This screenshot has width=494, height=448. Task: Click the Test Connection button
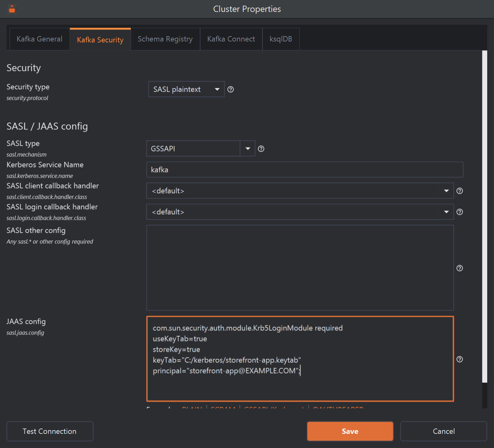point(50,431)
